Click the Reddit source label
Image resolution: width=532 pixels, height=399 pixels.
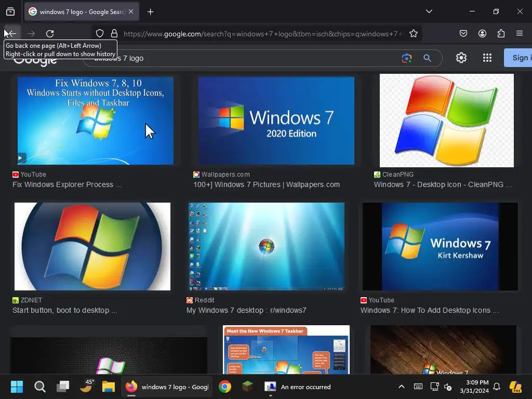point(204,300)
